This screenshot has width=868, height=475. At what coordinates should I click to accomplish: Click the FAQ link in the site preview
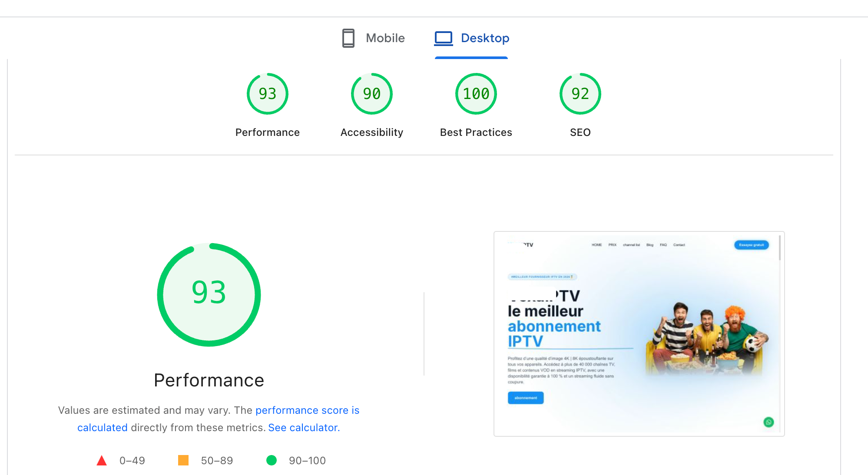pos(663,244)
